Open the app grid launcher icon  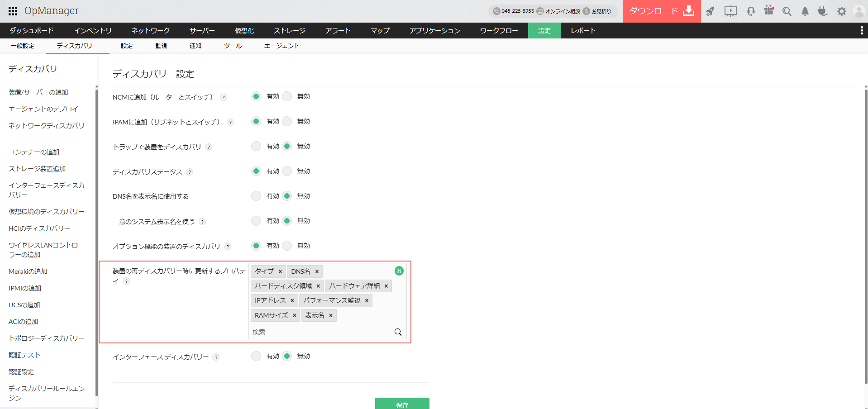(13, 11)
